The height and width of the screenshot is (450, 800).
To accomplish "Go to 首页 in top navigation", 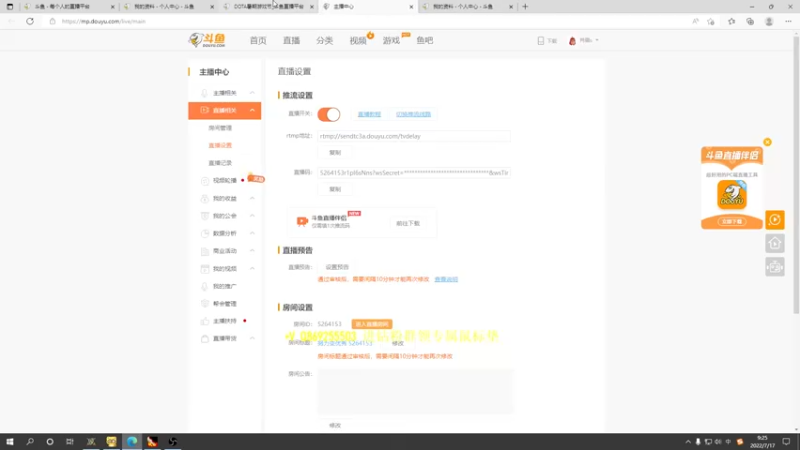I will [258, 40].
